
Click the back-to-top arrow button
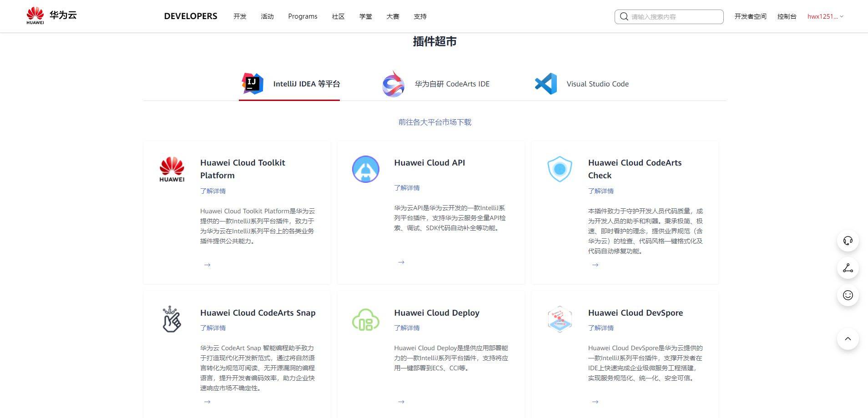tap(848, 339)
